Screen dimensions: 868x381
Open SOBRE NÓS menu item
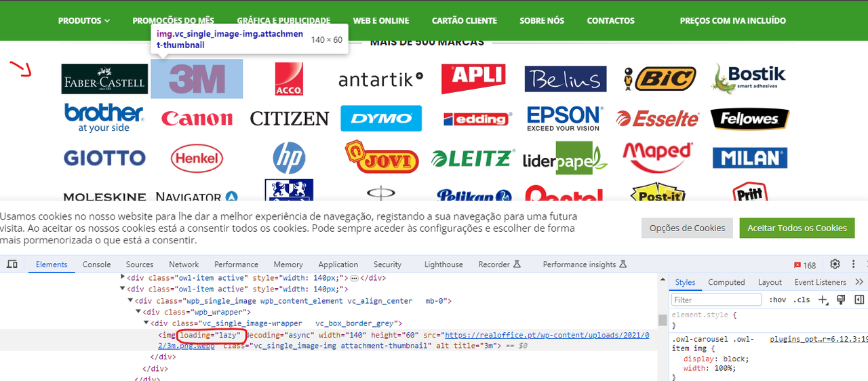click(x=542, y=20)
